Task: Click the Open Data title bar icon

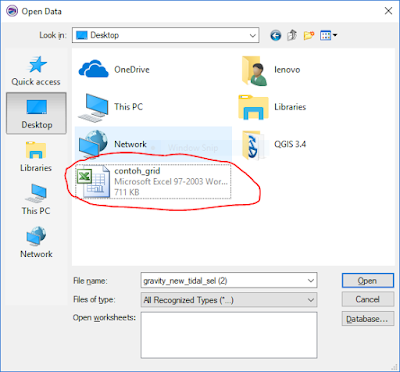Action: [x=12, y=11]
